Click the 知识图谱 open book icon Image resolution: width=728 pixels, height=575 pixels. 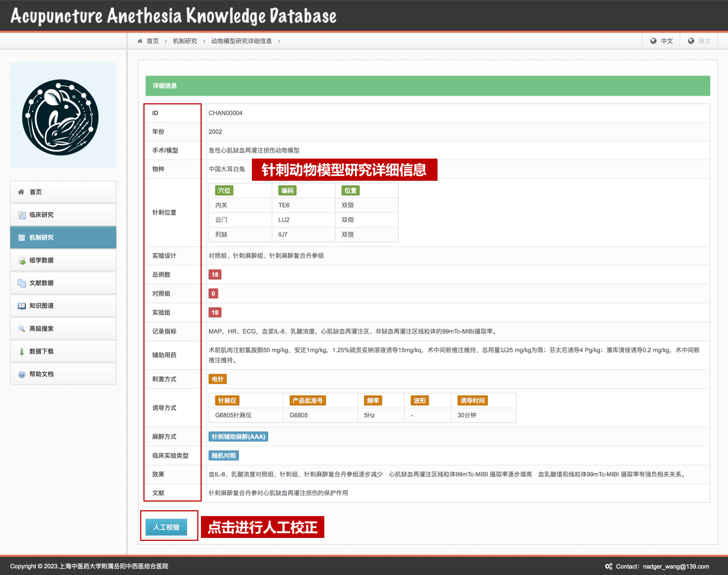click(21, 306)
